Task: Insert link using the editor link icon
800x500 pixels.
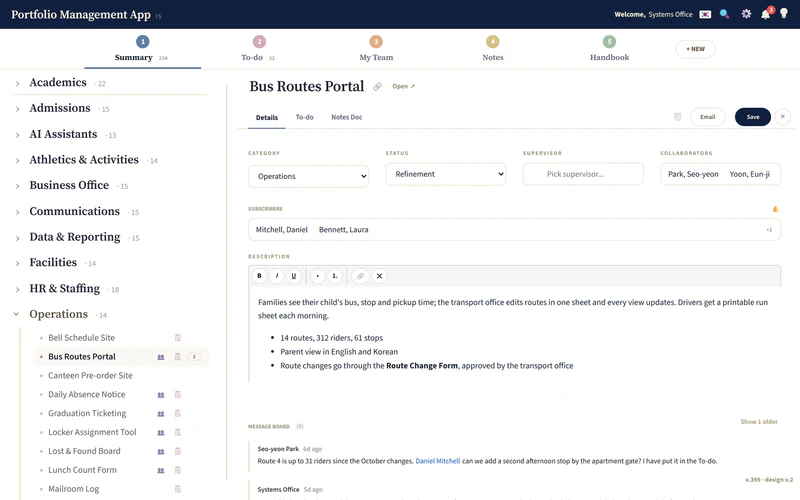Action: click(360, 276)
